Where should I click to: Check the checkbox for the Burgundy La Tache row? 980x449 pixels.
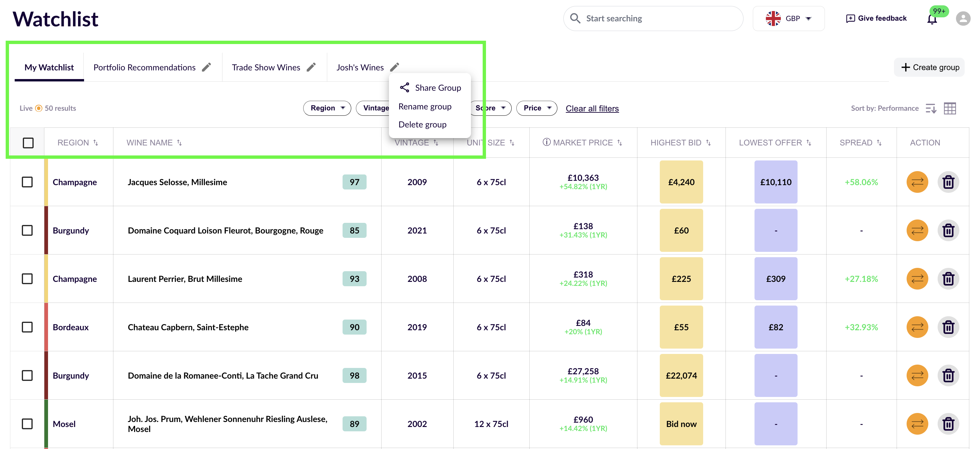[27, 376]
